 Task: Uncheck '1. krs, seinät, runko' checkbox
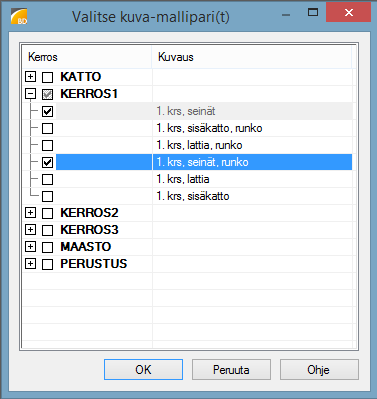tap(47, 162)
